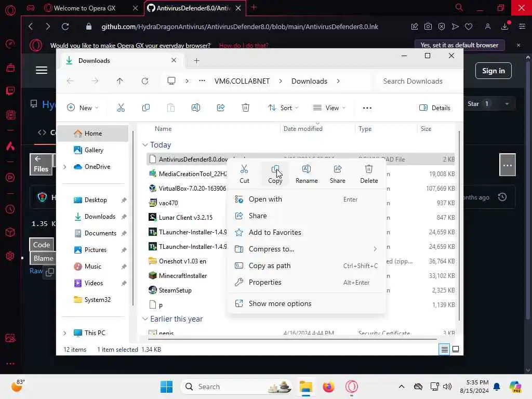532x399 pixels.
Task: Click the toolbar Copy icon
Action: click(146, 108)
